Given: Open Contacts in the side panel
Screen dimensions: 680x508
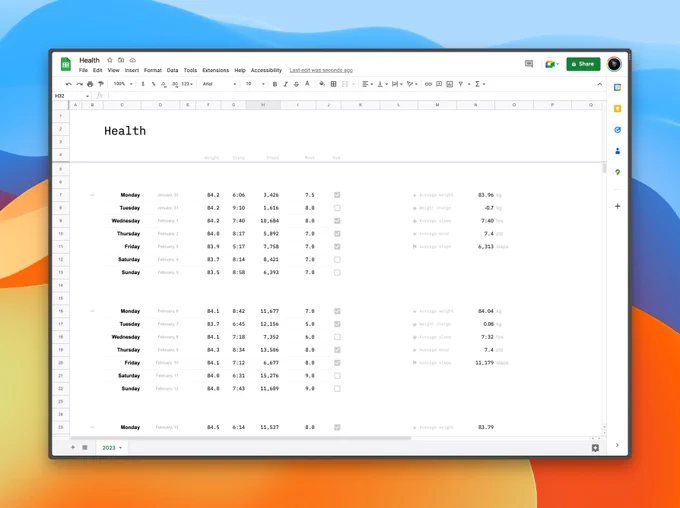Looking at the screenshot, I should pos(618,151).
